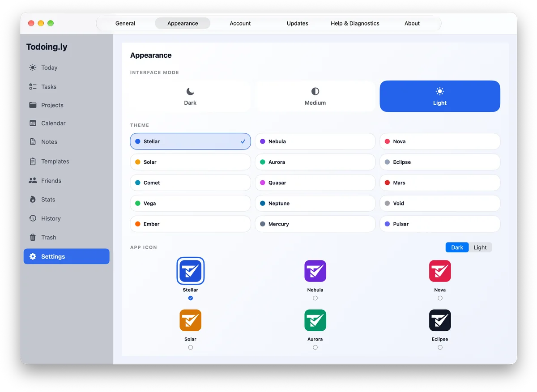Click the Solar radio button under the app icon
The height and width of the screenshot is (392, 537).
[x=191, y=347]
